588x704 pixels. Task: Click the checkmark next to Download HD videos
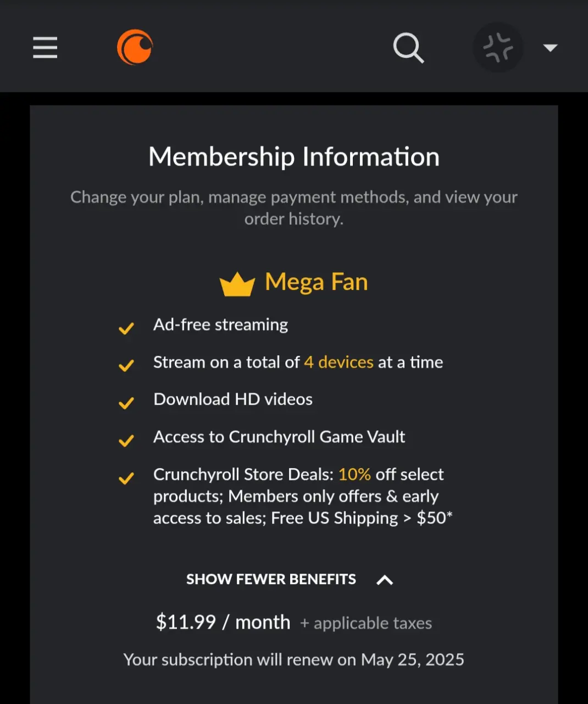tap(126, 403)
